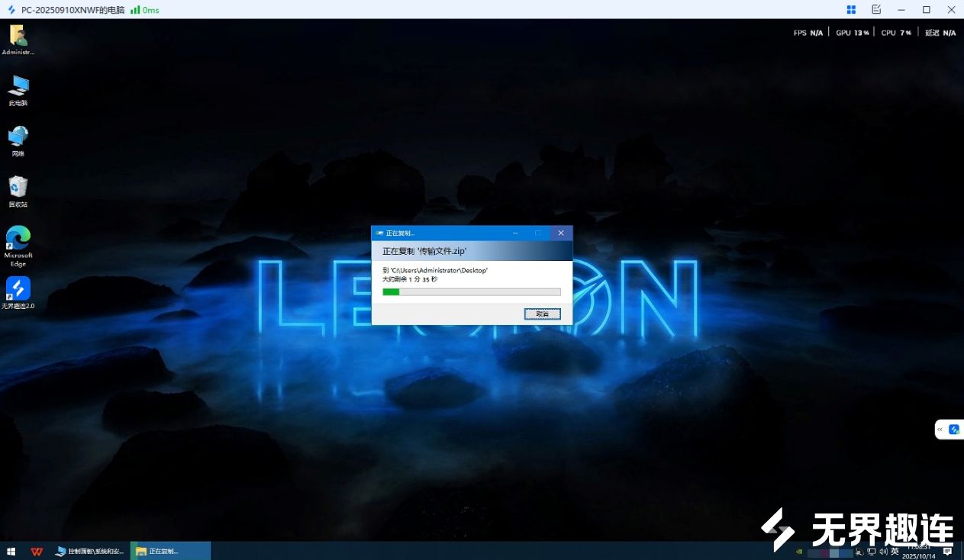
Task: Open the notification center icon
Action: [947, 552]
